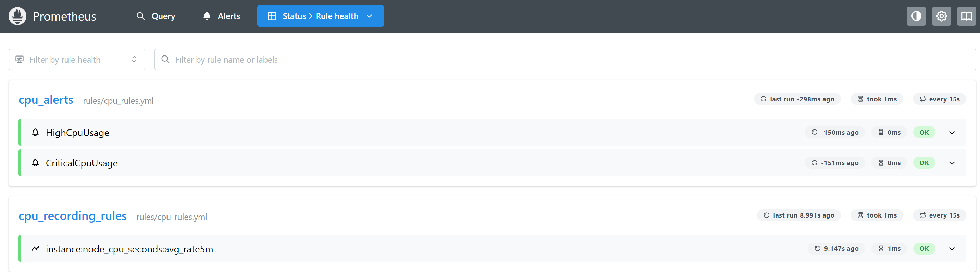Image resolution: width=980 pixels, height=272 pixels.
Task: Click CriticalCpuUsage rule name
Action: click(x=82, y=163)
